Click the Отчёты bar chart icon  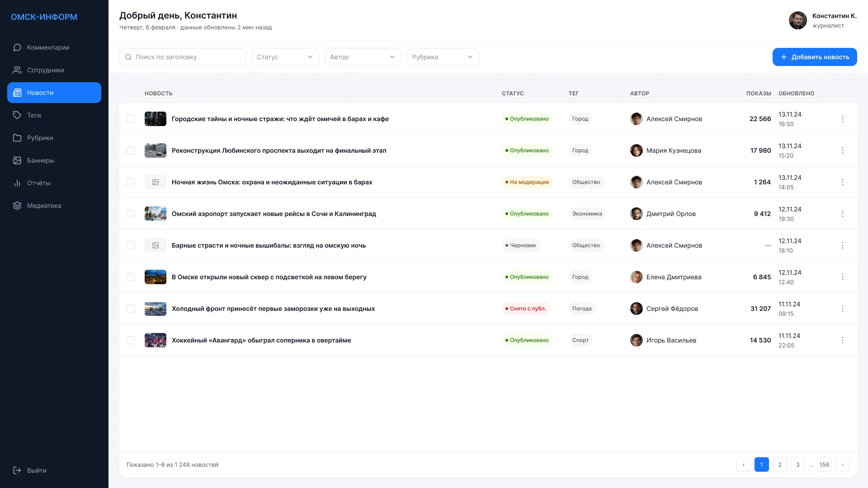(17, 183)
